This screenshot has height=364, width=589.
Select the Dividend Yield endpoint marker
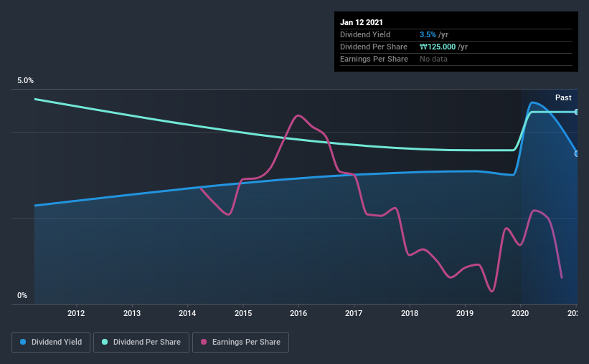pyautogui.click(x=576, y=154)
